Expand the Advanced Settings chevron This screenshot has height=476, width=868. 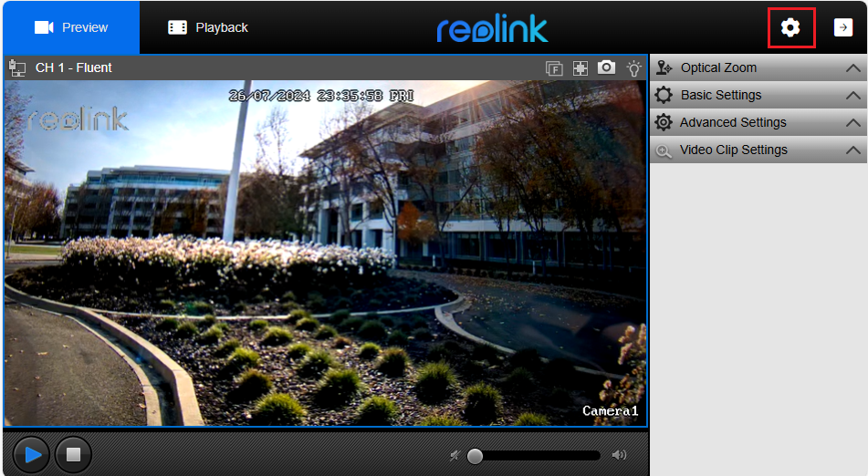pos(852,123)
